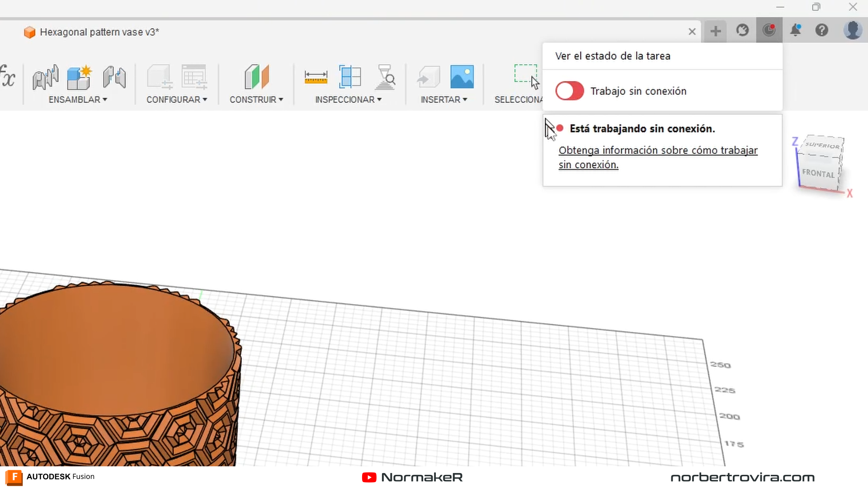Click the Insert Canvas image icon

point(462,77)
